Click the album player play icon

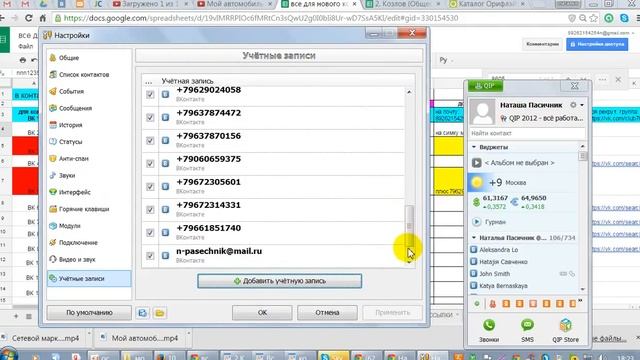pos(476,163)
